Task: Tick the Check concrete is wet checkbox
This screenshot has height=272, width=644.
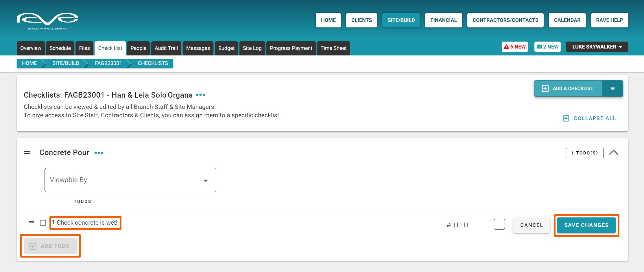Action: pos(43,223)
